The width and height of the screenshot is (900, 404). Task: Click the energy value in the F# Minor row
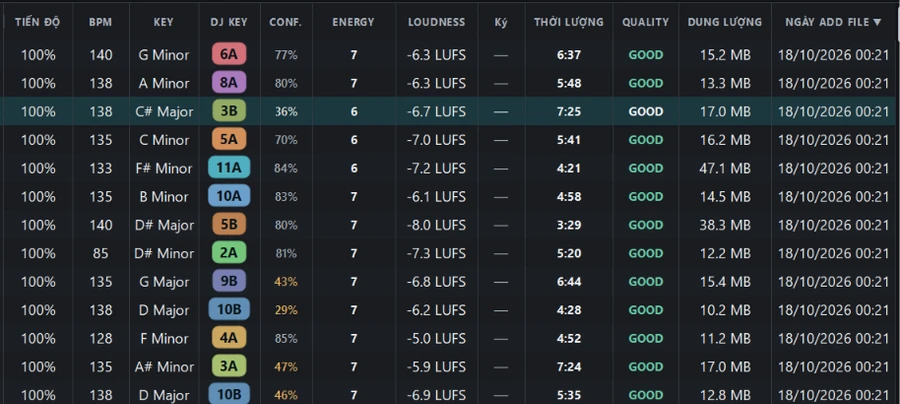click(354, 168)
